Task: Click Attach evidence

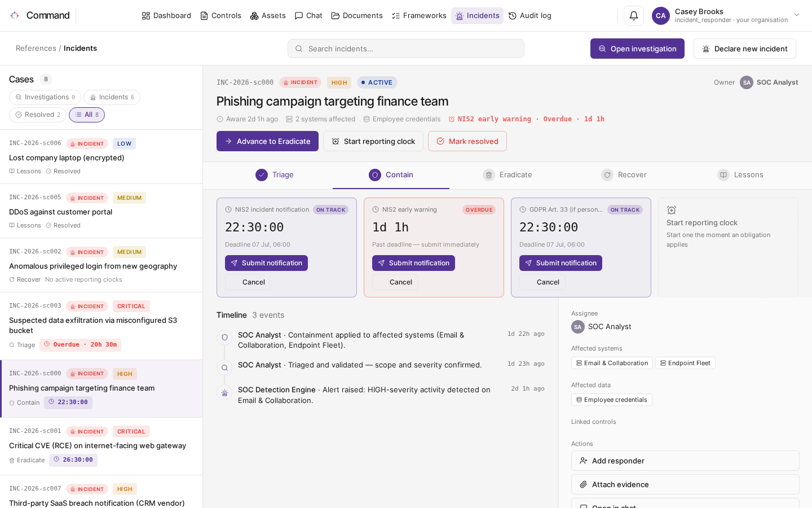Action: pyautogui.click(x=685, y=484)
